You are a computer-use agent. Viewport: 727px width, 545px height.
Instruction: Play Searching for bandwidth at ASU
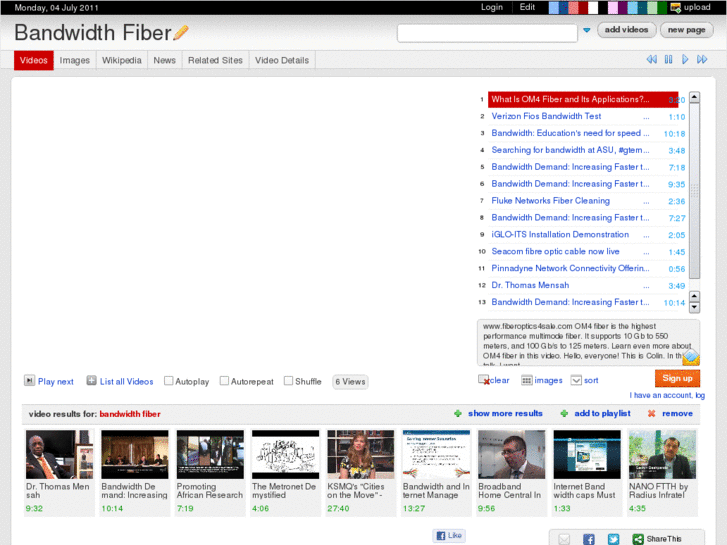[x=570, y=150]
